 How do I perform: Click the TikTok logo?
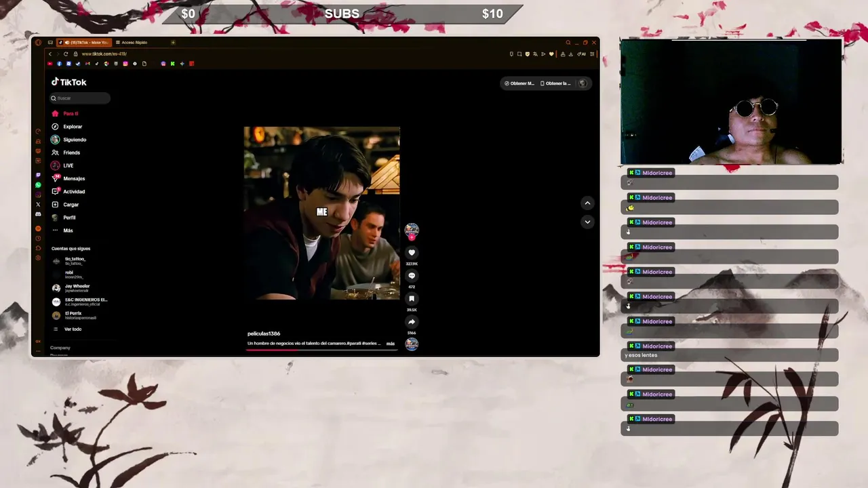click(69, 82)
